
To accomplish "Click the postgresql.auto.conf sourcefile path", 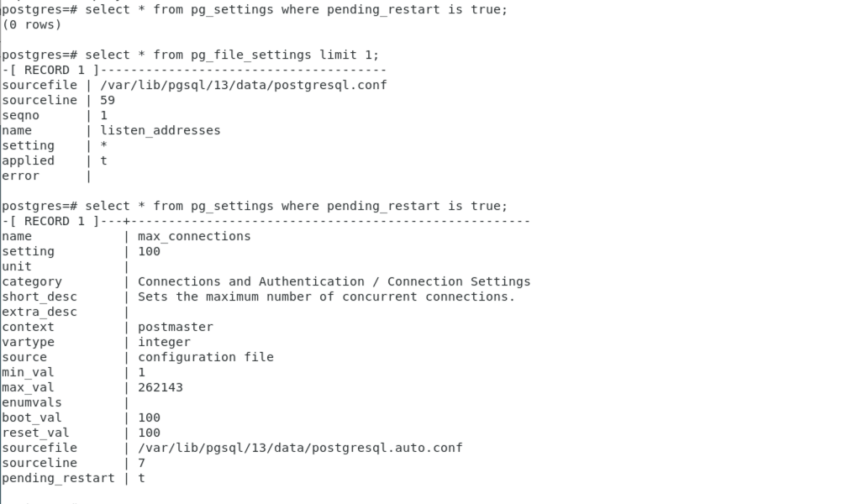I will pyautogui.click(x=300, y=449).
